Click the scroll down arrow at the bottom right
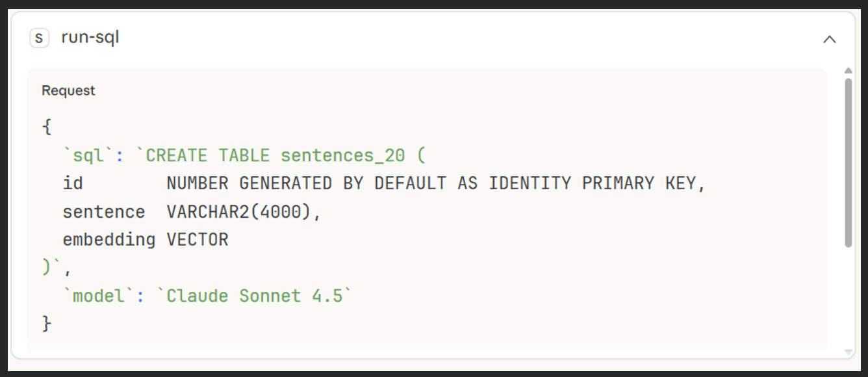Image resolution: width=868 pixels, height=377 pixels. click(848, 352)
